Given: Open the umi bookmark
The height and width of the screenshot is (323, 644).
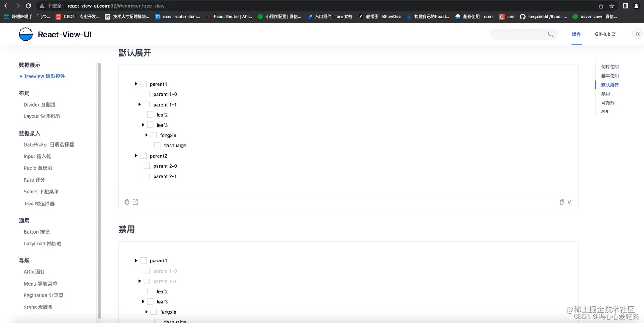Looking at the screenshot, I should [507, 17].
